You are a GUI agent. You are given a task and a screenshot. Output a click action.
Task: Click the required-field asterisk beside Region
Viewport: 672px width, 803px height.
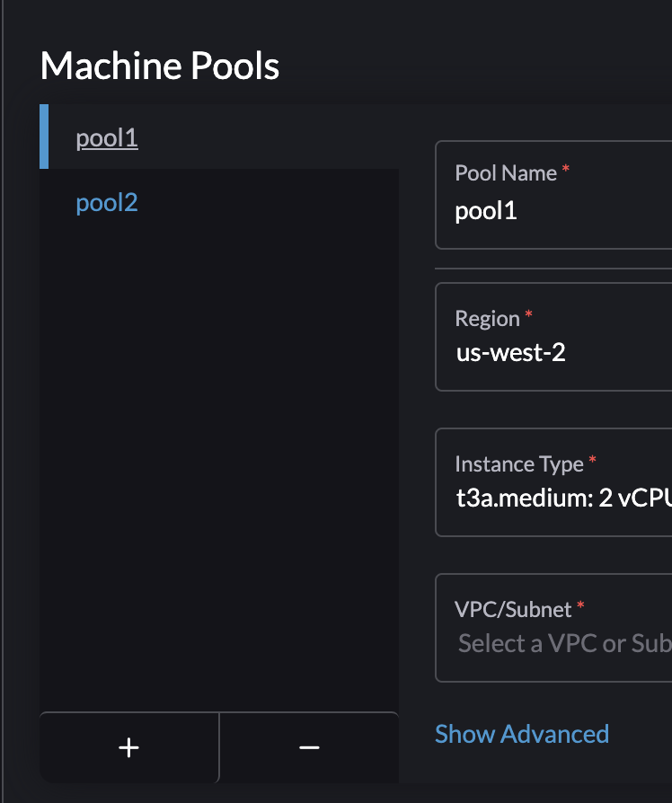tap(528, 313)
